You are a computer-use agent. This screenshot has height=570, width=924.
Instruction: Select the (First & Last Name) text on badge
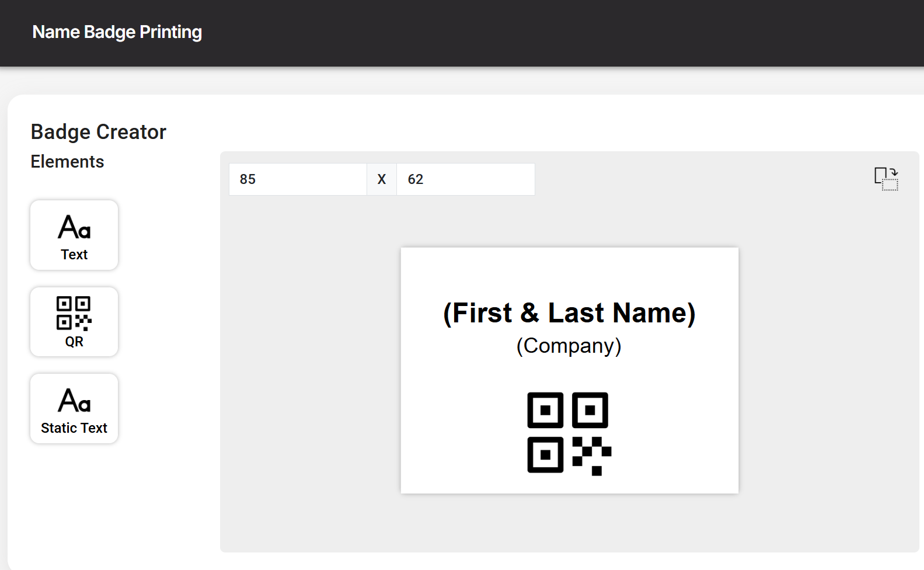[569, 313]
